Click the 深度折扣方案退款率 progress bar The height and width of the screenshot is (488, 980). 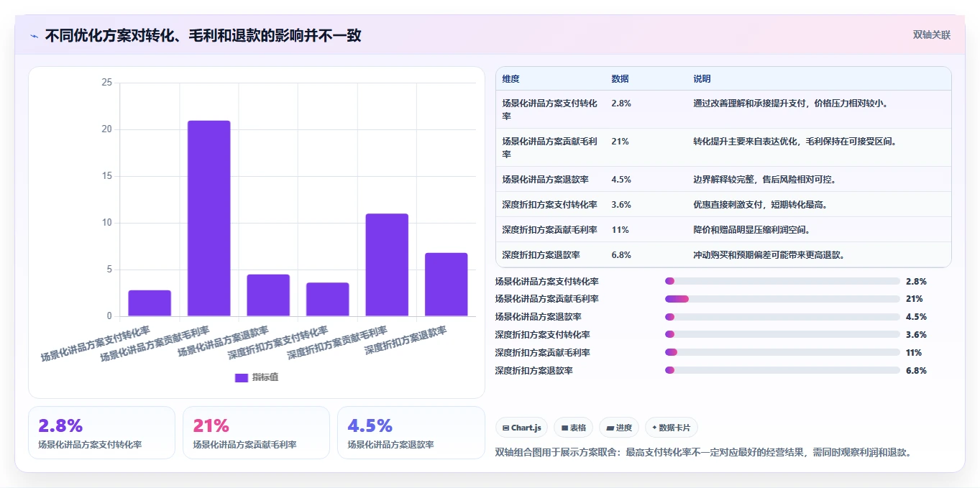(x=782, y=370)
